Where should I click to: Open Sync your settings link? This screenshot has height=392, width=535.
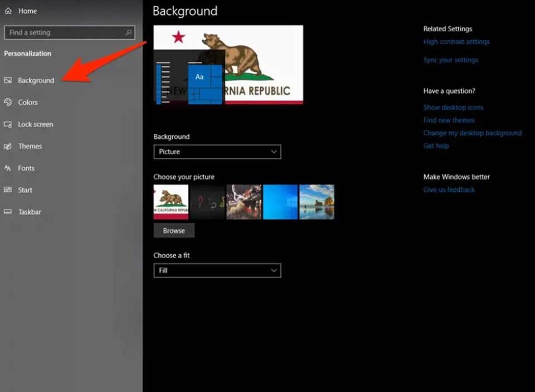tap(451, 60)
